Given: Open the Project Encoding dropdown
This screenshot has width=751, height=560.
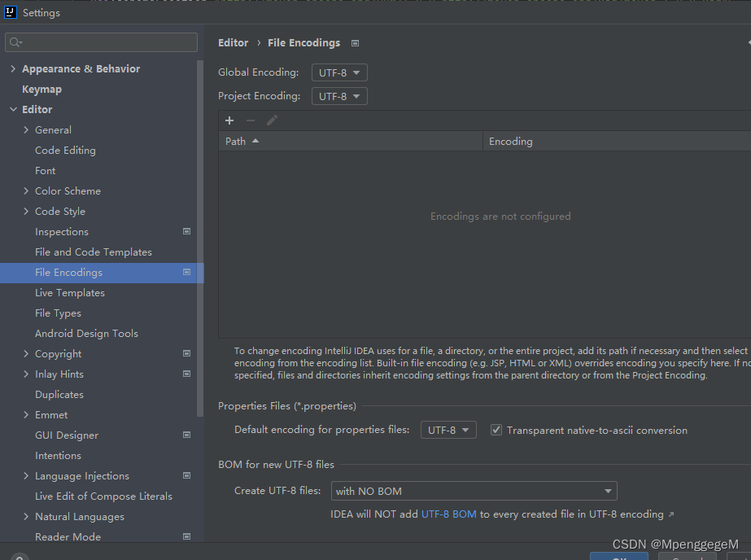Looking at the screenshot, I should pos(339,96).
